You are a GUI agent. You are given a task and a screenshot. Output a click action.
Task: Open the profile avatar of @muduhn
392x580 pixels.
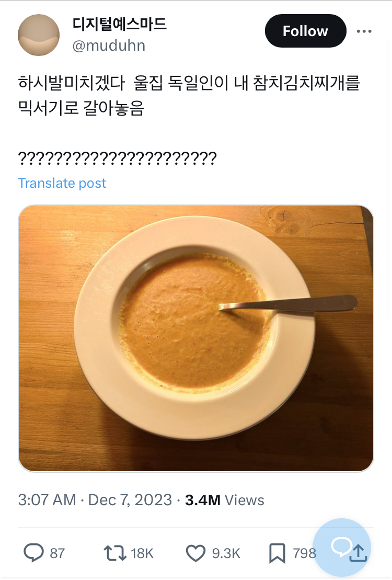coord(39,35)
